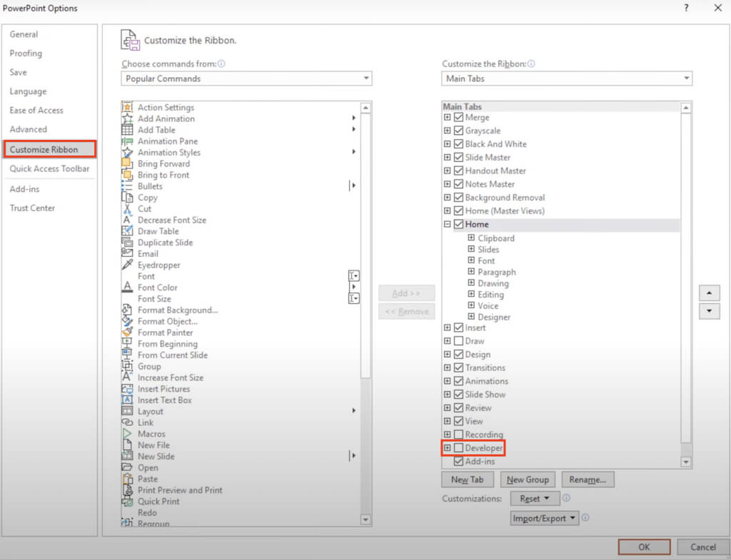731x560 pixels.
Task: Click the Rename button
Action: (x=588, y=479)
